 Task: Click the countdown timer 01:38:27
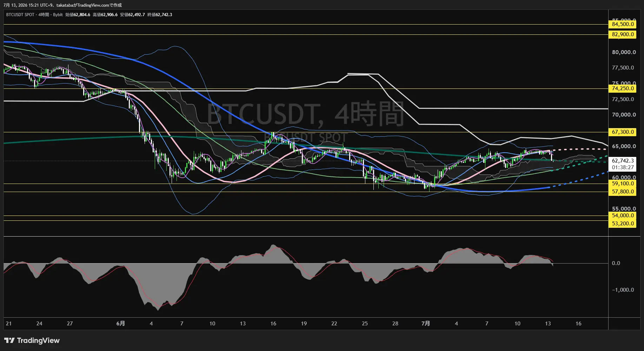coord(623,167)
